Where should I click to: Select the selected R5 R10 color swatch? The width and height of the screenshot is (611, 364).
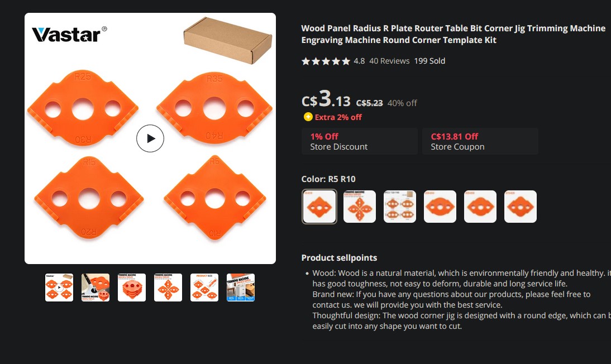319,207
